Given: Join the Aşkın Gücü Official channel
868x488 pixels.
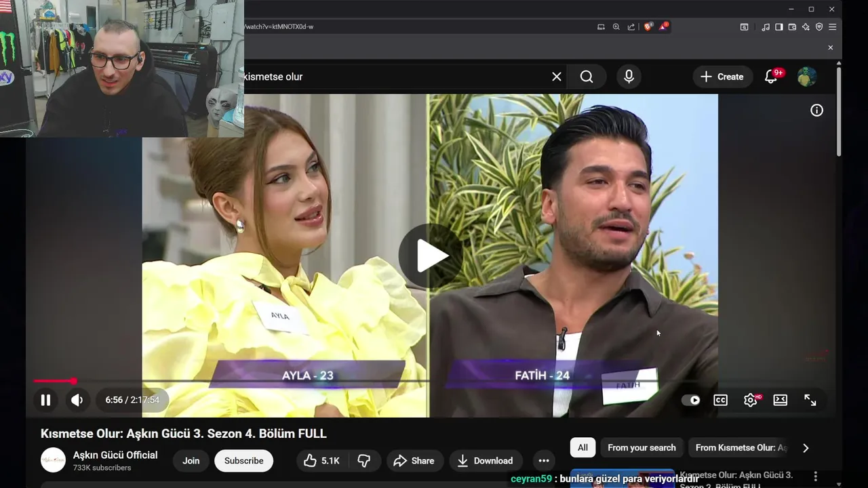Looking at the screenshot, I should click(x=191, y=461).
